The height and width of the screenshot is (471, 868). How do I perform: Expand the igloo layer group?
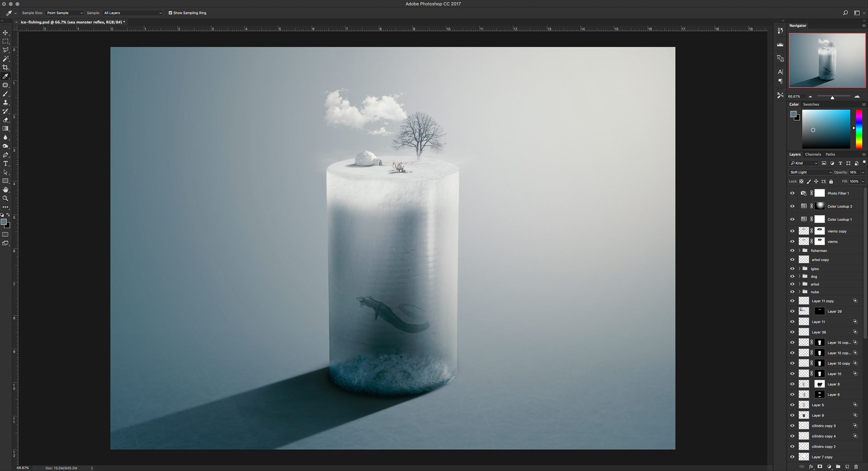click(799, 268)
